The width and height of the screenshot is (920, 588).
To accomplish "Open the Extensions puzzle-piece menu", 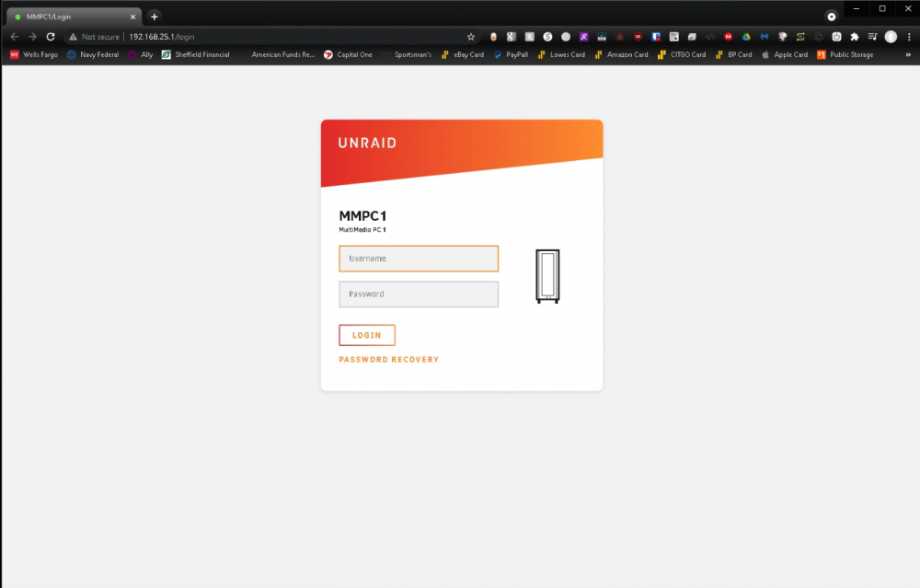I will pyautogui.click(x=855, y=37).
